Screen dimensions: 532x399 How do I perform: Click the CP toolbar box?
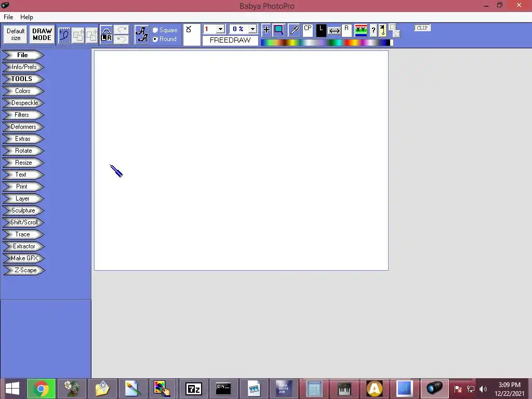pyautogui.click(x=308, y=30)
